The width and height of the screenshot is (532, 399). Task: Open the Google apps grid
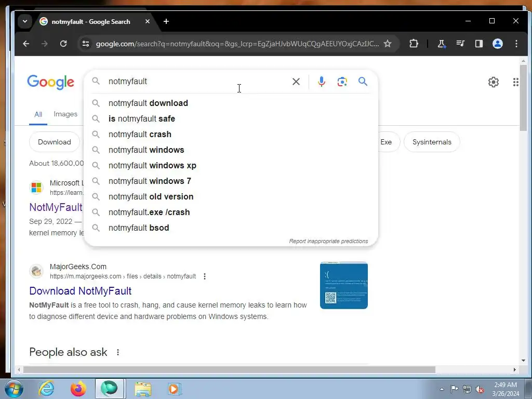516,82
